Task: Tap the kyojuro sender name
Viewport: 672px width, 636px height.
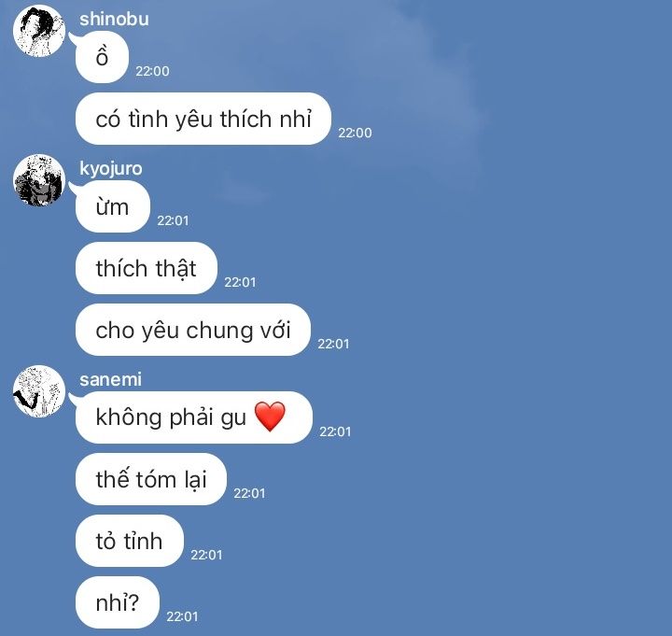Action: 110,168
